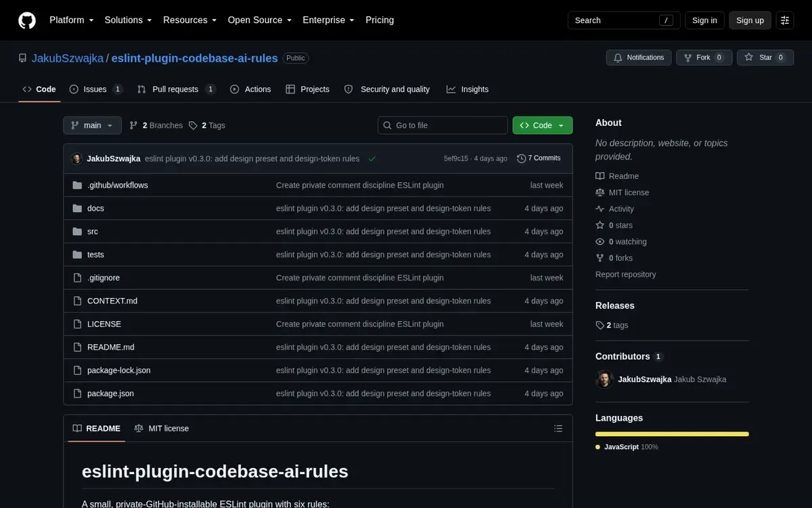Open the green Code dropdown button
The height and width of the screenshot is (508, 812).
point(543,125)
